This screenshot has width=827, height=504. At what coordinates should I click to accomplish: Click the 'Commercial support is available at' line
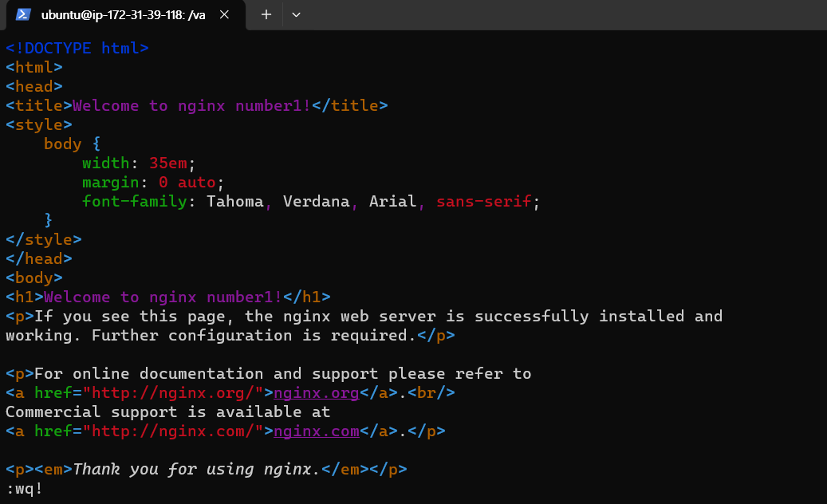tap(167, 411)
